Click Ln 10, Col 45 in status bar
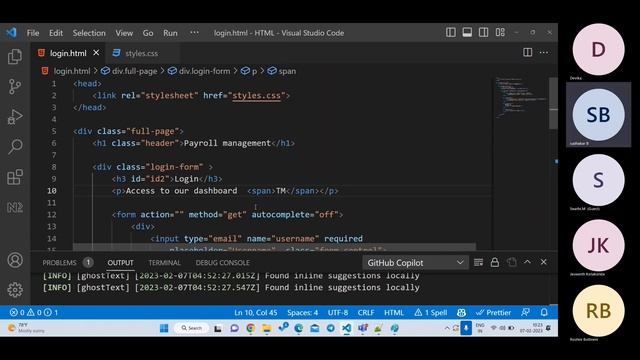This screenshot has width=640, height=360. click(256, 313)
